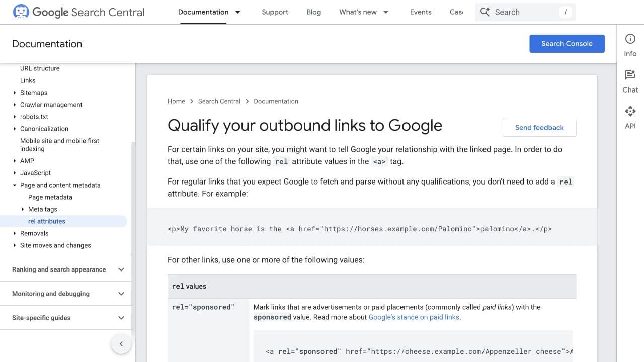Open the Chat side panel icon

click(630, 75)
